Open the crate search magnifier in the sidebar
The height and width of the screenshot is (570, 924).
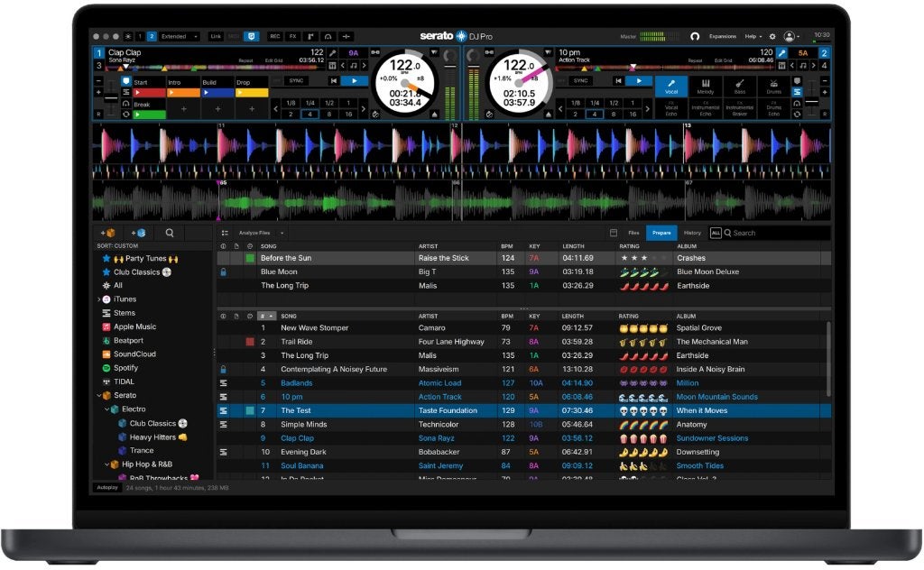pos(170,233)
